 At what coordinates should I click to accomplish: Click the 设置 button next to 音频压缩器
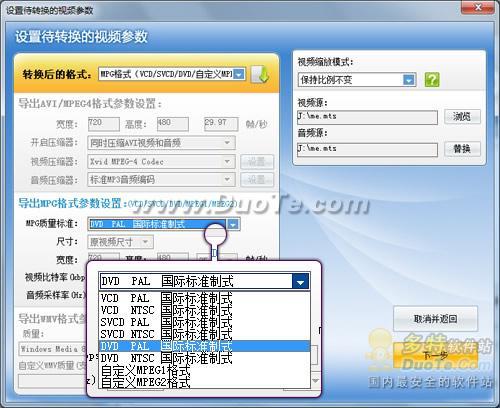tap(257, 180)
